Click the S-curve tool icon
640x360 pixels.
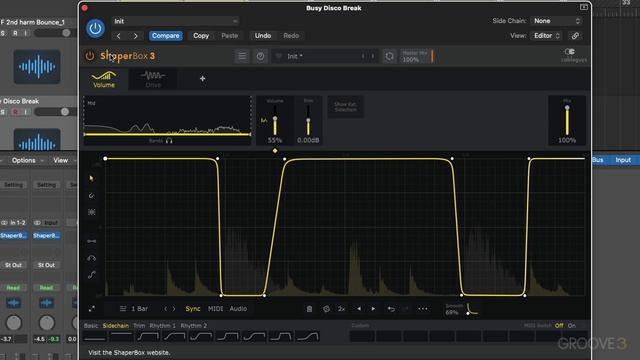pyautogui.click(x=91, y=275)
